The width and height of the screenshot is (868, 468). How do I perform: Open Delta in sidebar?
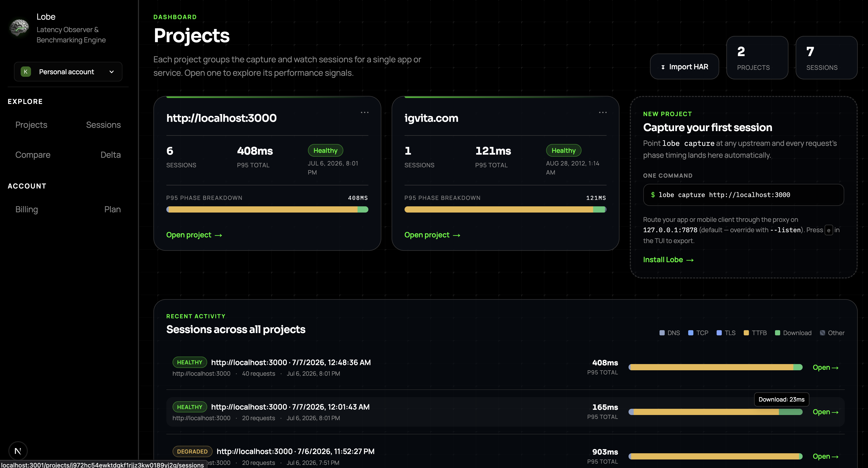[111, 155]
